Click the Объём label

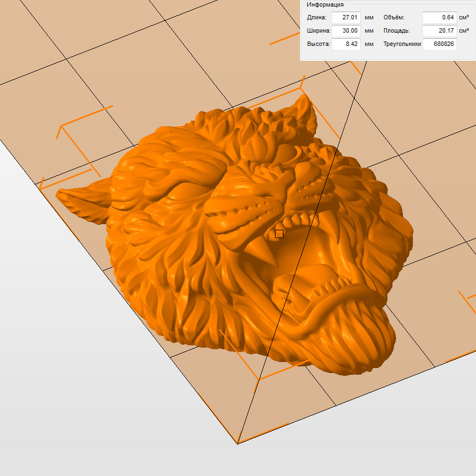point(394,17)
